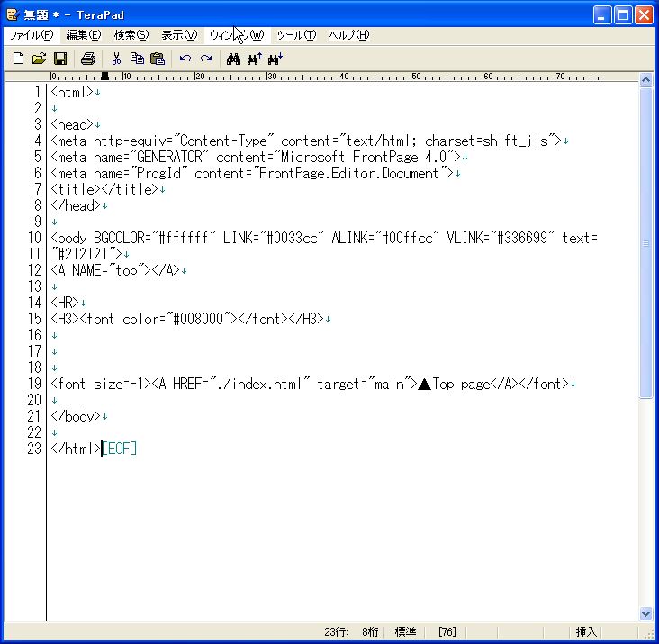Open a file using the folder icon
This screenshot has height=644, width=659.
[x=39, y=59]
